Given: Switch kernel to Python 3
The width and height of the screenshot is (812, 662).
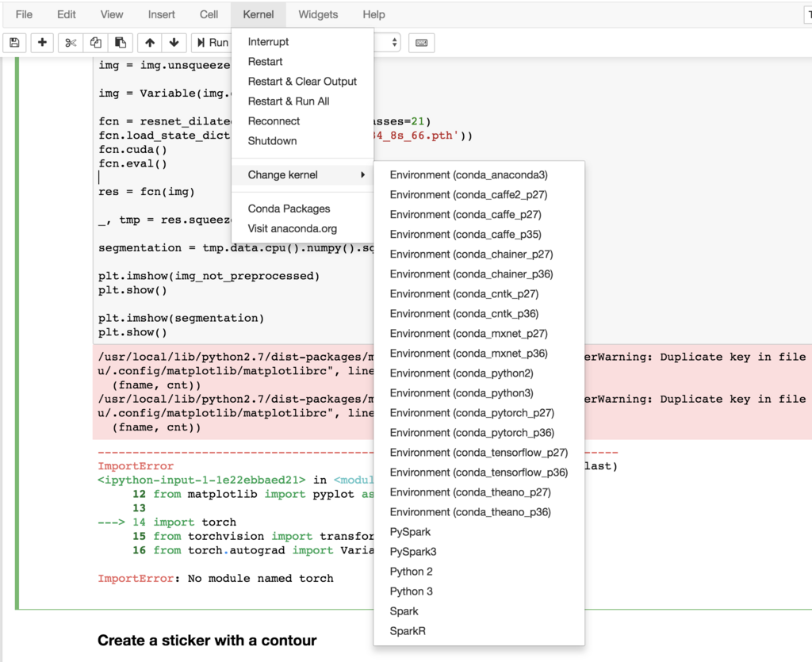Looking at the screenshot, I should [479, 591].
